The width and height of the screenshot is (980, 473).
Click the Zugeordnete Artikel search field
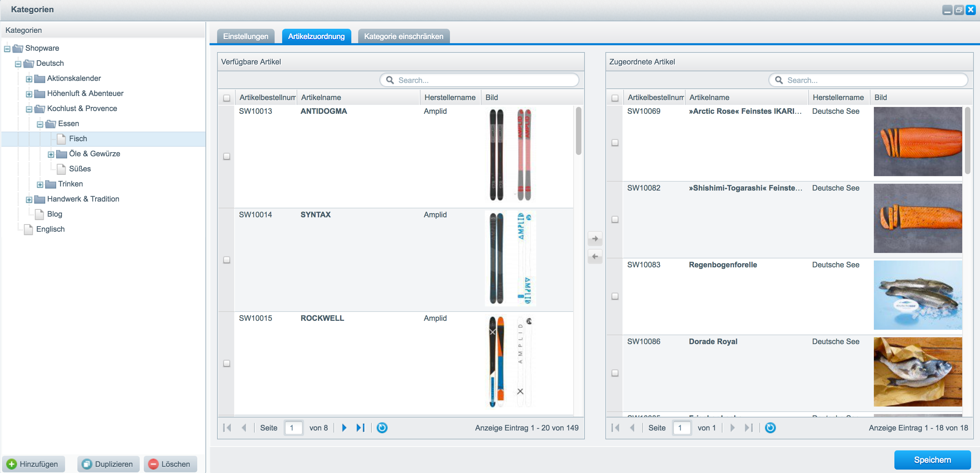(x=868, y=80)
